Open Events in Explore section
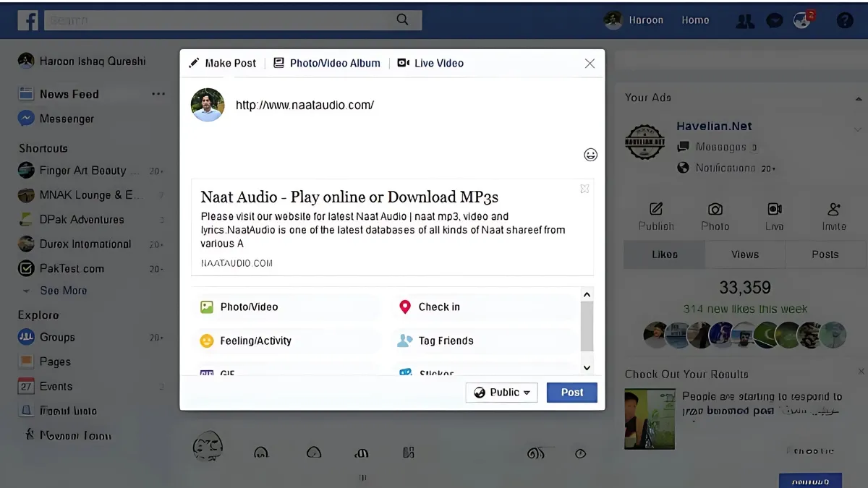Viewport: 868px width, 488px height. coord(45,386)
